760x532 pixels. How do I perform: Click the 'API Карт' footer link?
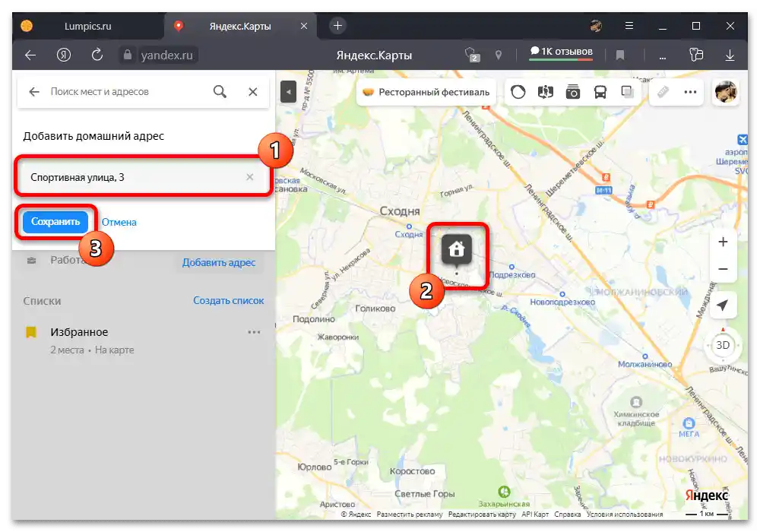pyautogui.click(x=535, y=514)
